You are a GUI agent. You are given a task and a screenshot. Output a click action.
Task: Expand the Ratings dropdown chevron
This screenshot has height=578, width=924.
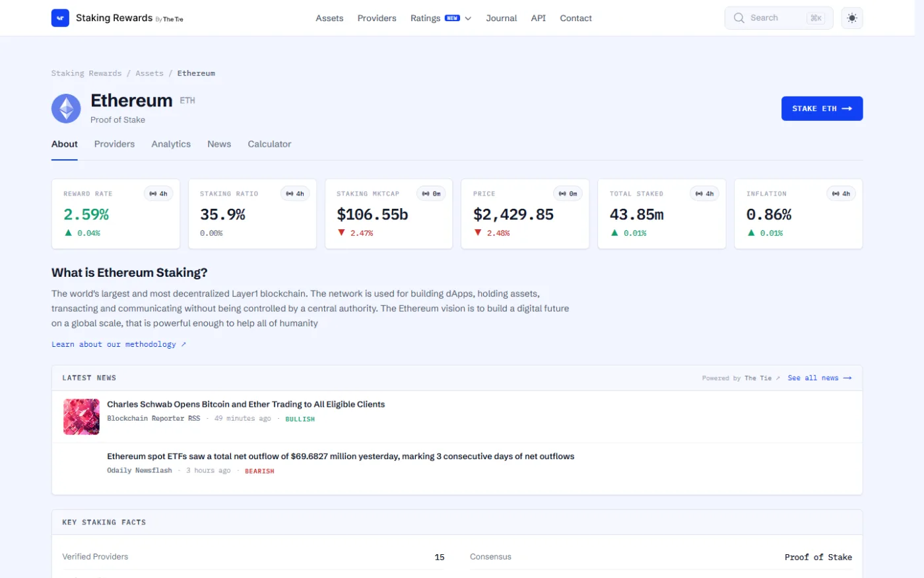click(x=468, y=18)
